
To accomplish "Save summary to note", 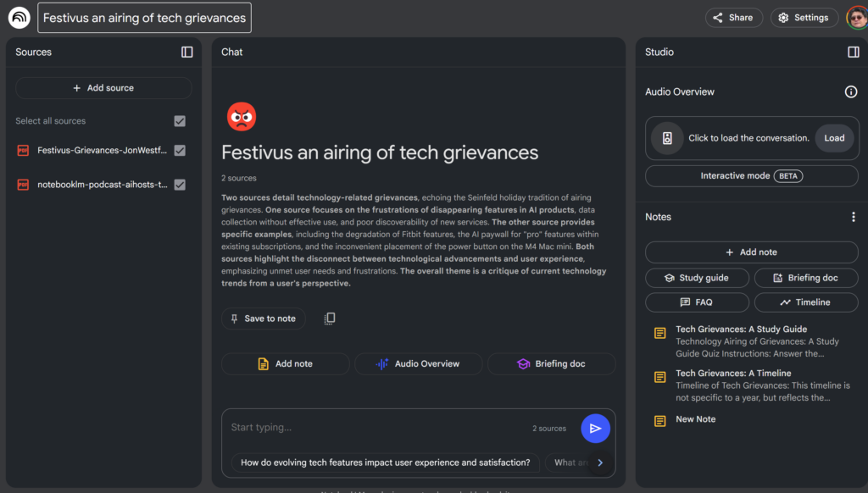I will (264, 319).
